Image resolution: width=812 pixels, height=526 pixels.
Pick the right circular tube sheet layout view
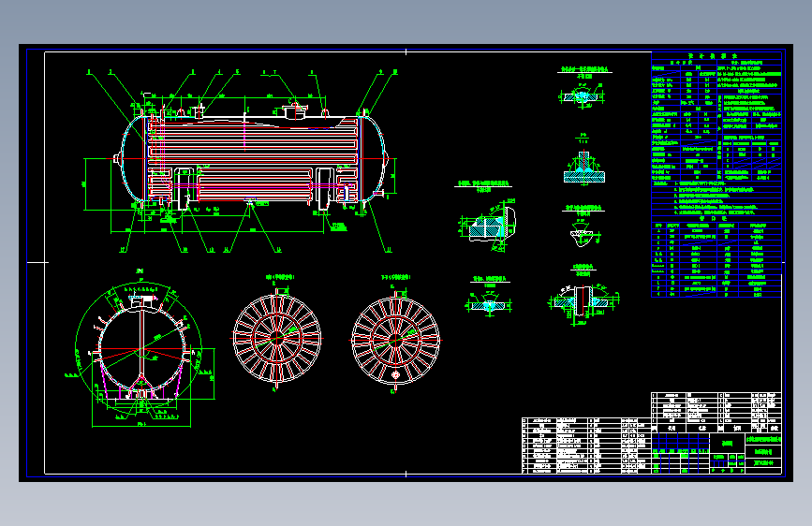395,335
